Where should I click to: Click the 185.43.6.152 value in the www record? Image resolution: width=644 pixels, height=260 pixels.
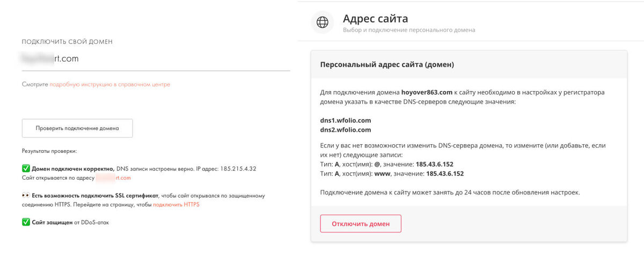[445, 174]
